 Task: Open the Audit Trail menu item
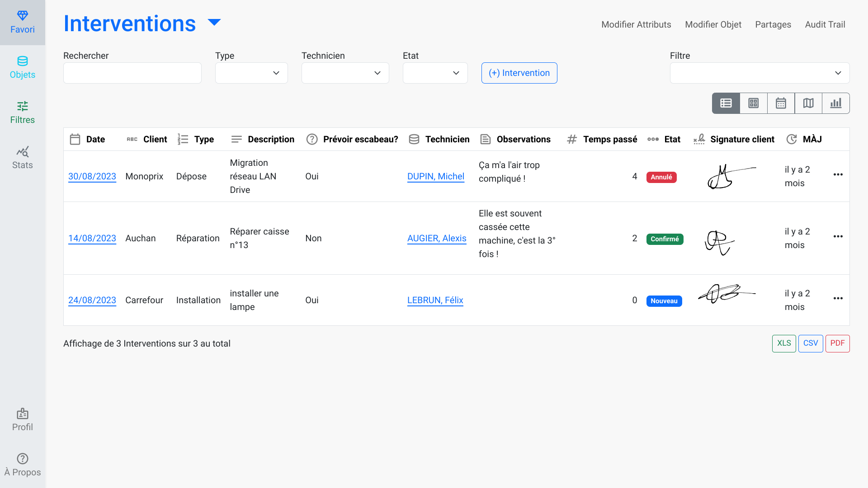click(825, 24)
